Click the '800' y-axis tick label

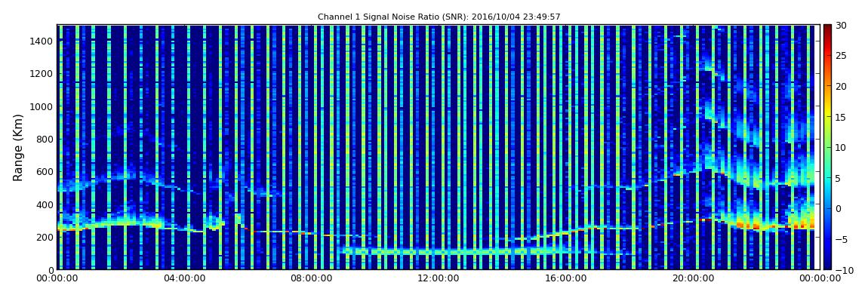click(45, 139)
